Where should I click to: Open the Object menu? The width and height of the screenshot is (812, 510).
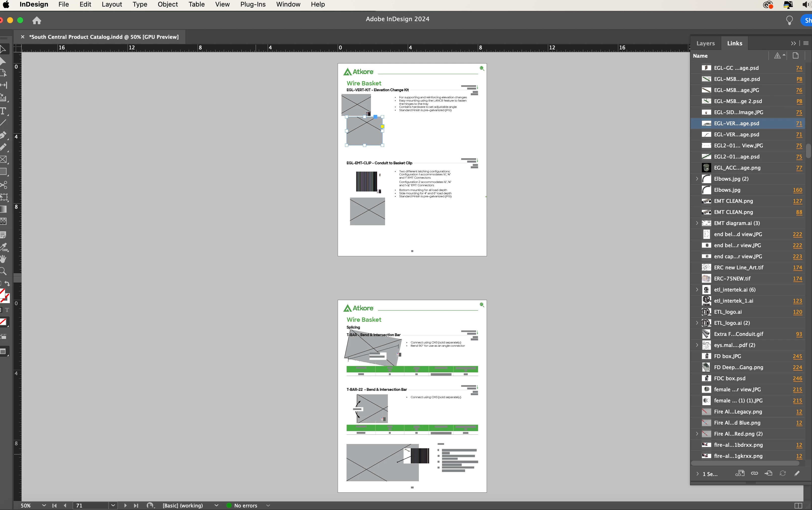tap(168, 4)
